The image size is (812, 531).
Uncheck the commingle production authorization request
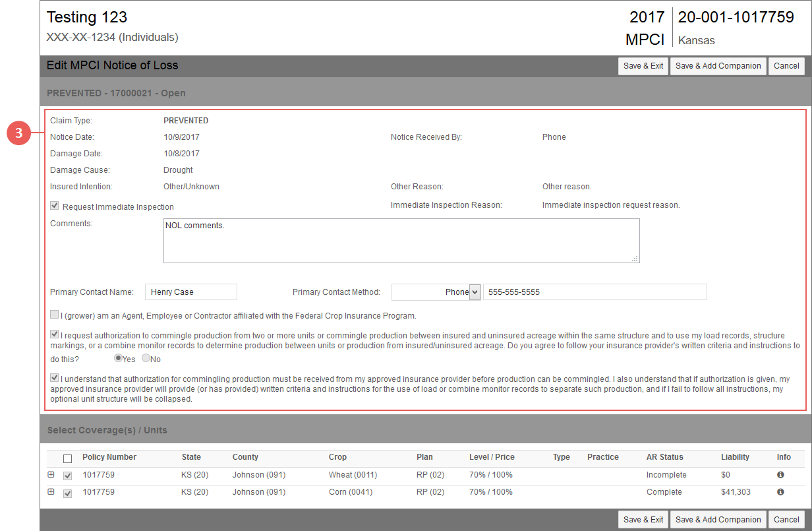click(x=54, y=334)
